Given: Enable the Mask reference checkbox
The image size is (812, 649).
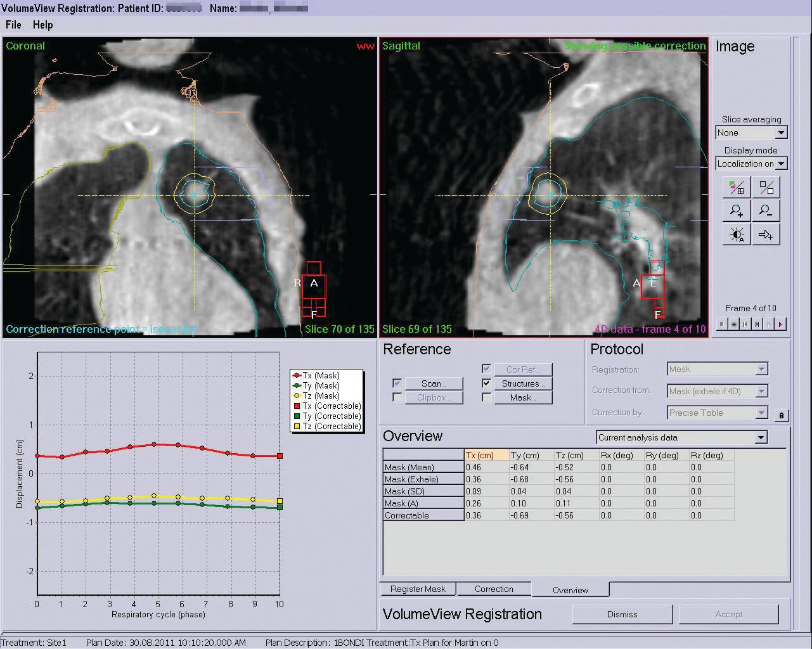Looking at the screenshot, I should click(x=486, y=397).
